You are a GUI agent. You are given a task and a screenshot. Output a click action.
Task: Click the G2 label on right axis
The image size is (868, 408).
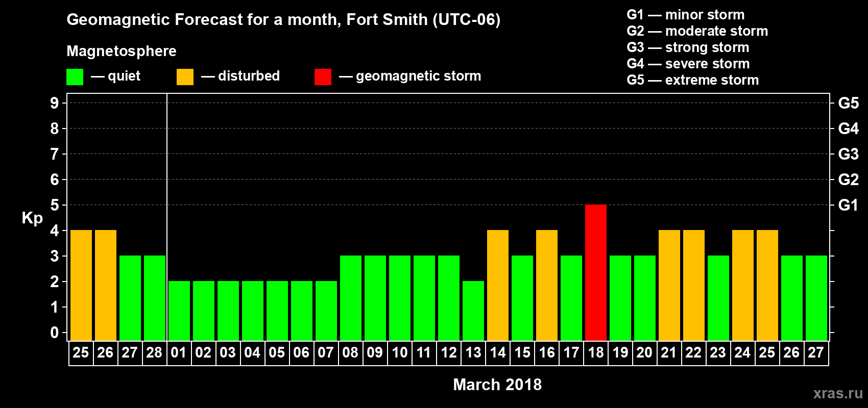point(849,180)
